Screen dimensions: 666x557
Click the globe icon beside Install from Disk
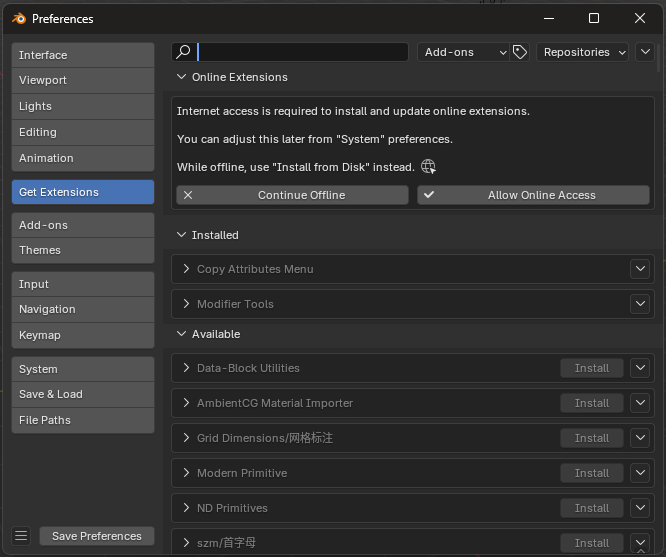click(x=428, y=167)
